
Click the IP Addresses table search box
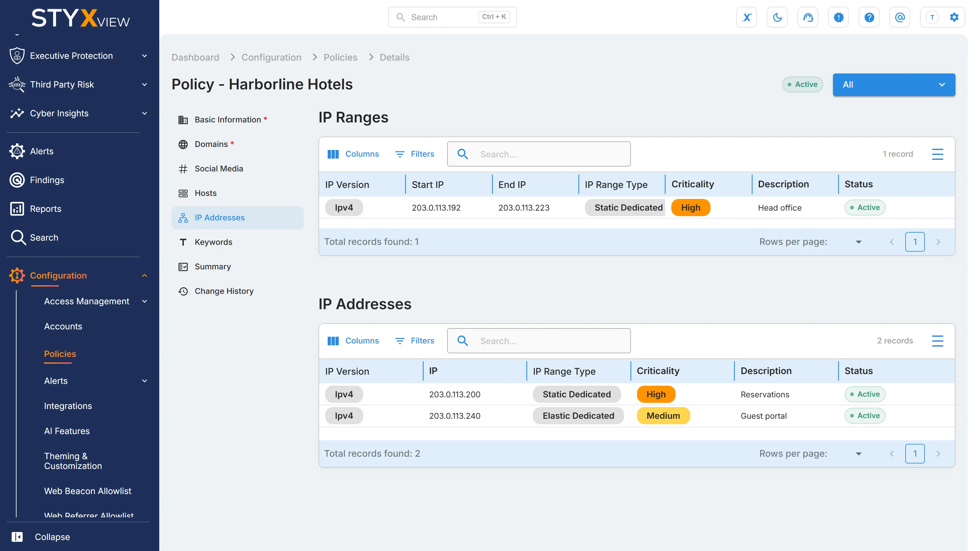539,341
